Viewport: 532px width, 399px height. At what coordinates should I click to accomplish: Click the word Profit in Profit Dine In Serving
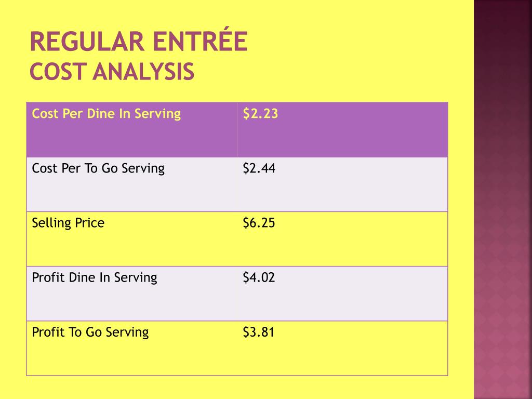(x=48, y=277)
